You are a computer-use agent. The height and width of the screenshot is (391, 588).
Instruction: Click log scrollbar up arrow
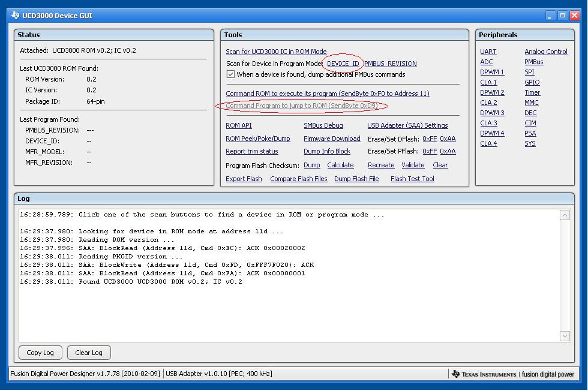(x=565, y=215)
